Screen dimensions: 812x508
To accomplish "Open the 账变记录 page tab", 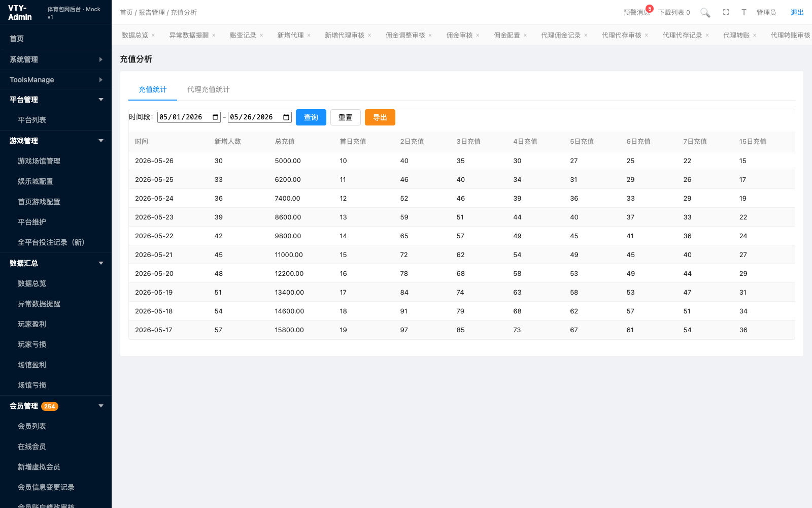I will pyautogui.click(x=243, y=35).
